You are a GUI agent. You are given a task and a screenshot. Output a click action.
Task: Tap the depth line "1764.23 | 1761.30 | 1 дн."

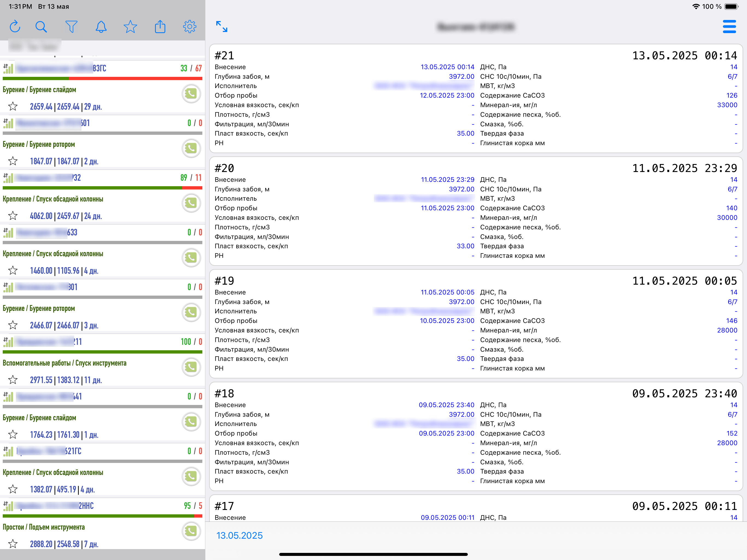(x=64, y=435)
